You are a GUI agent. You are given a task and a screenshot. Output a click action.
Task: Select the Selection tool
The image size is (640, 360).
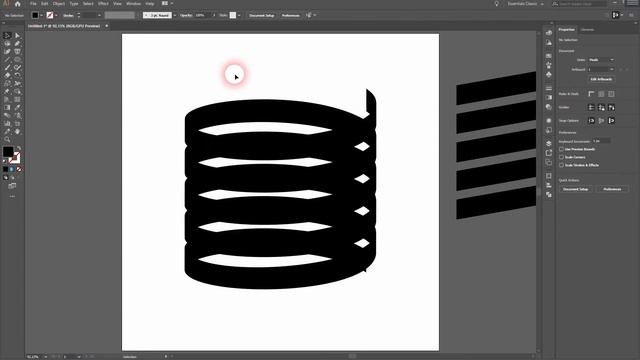pos(7,36)
